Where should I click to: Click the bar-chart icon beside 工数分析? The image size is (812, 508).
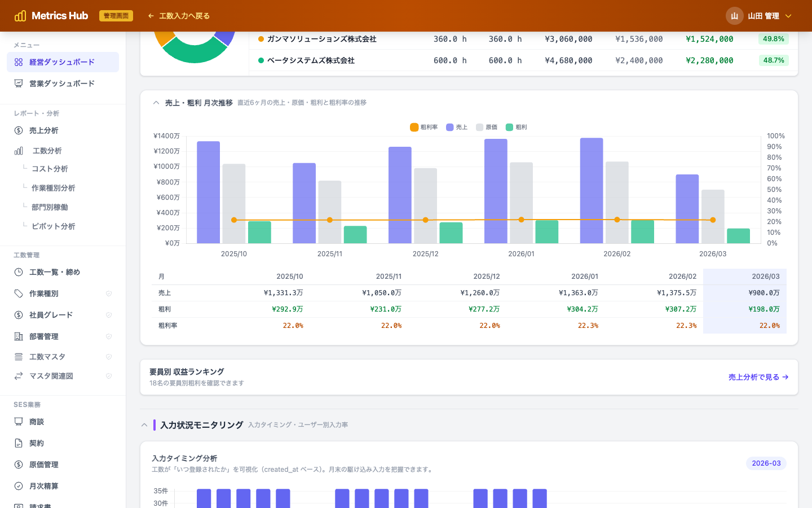[x=19, y=151]
